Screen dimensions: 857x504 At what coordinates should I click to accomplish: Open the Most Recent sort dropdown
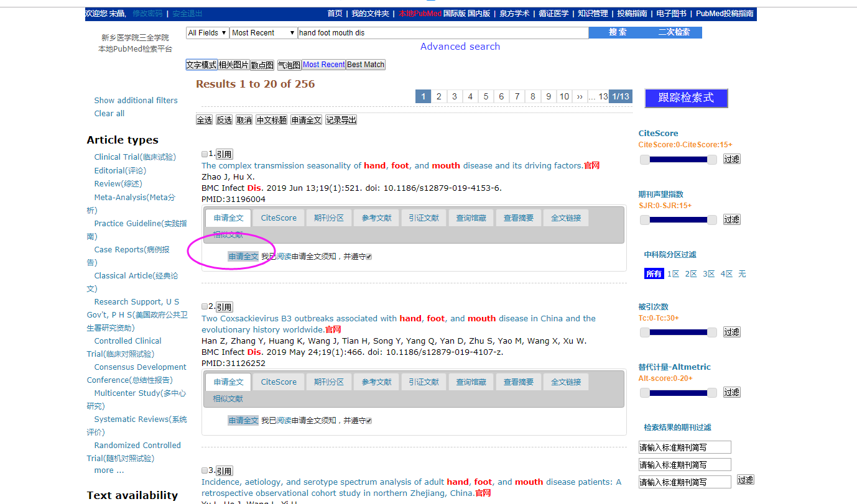[263, 33]
